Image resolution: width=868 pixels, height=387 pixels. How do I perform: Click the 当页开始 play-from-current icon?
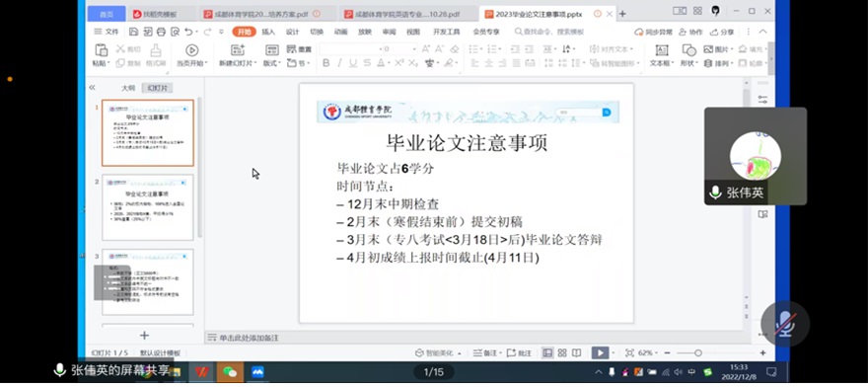[x=192, y=50]
